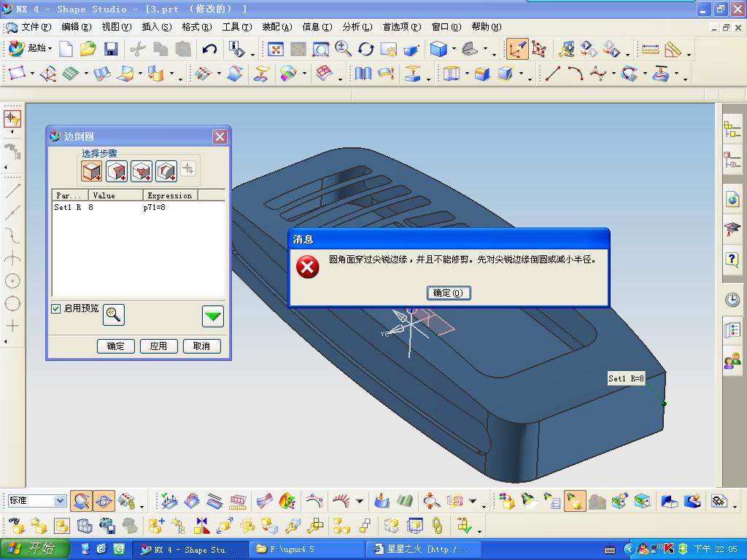Click the Expression column header
This screenshot has height=560, width=747.
pos(170,195)
